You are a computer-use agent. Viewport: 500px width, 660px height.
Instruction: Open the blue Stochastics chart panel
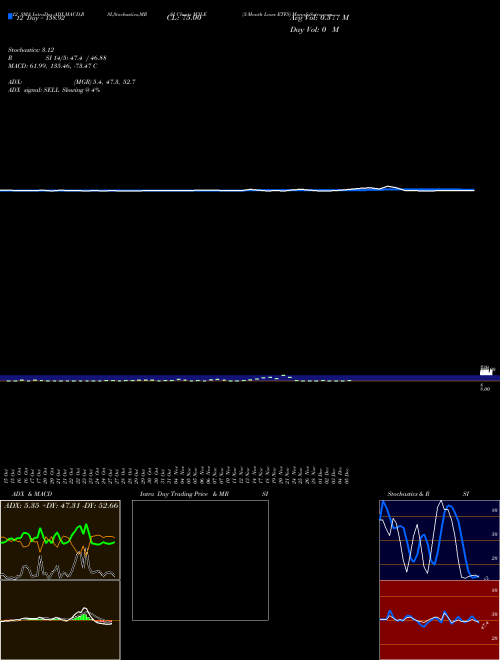[x=439, y=540]
